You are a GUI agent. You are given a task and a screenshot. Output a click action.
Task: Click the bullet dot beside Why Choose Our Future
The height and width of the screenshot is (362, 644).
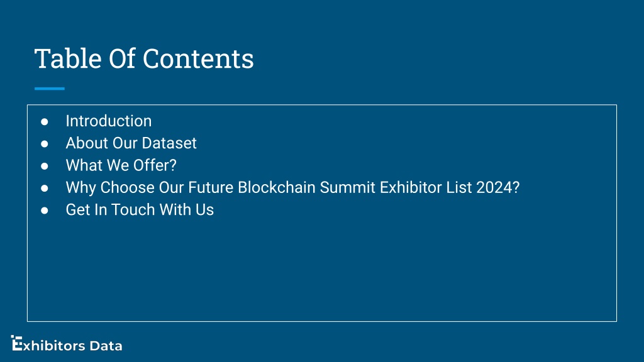pyautogui.click(x=45, y=188)
